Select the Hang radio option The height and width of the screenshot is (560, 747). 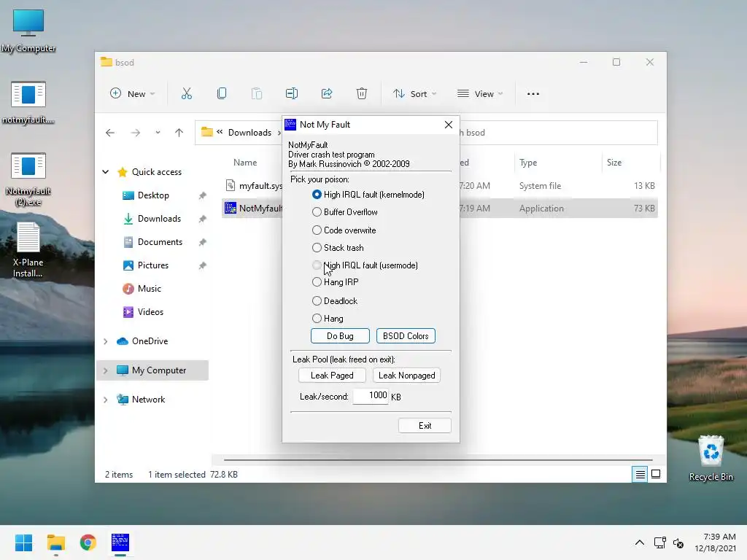[x=328, y=319]
